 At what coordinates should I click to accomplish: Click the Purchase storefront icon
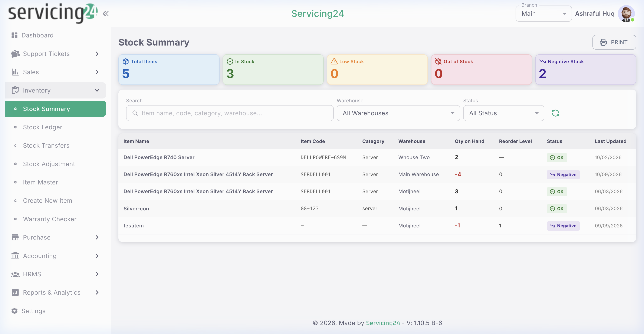pyautogui.click(x=15, y=237)
